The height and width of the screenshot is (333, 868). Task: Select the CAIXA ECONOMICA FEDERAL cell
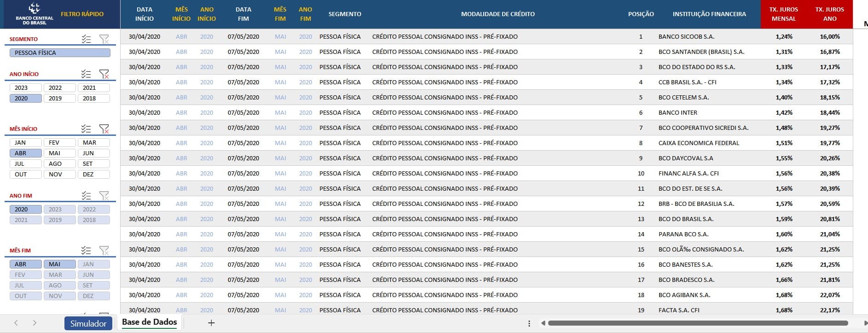(699, 143)
